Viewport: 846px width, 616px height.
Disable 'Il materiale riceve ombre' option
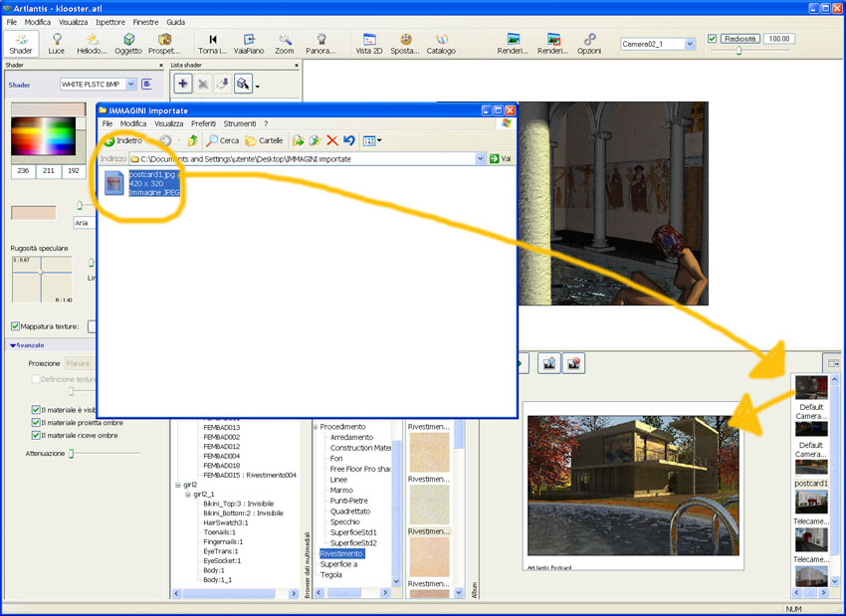37,435
